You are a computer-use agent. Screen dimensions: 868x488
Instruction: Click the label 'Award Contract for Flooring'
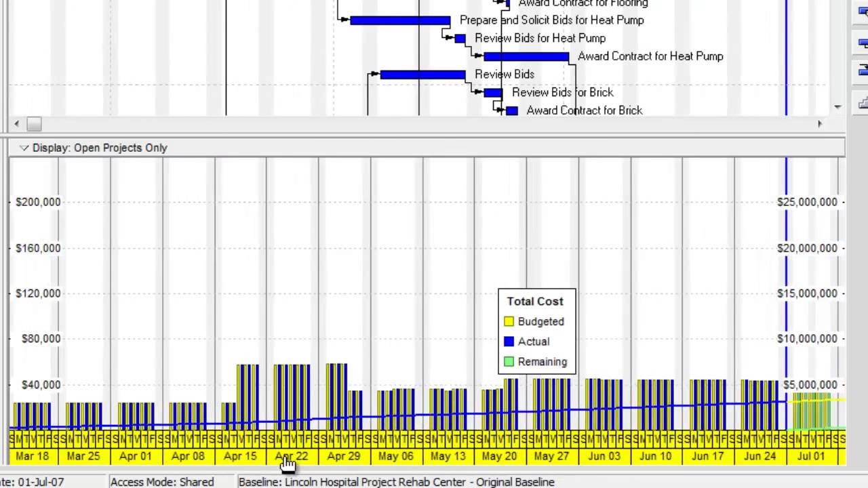[583, 3]
